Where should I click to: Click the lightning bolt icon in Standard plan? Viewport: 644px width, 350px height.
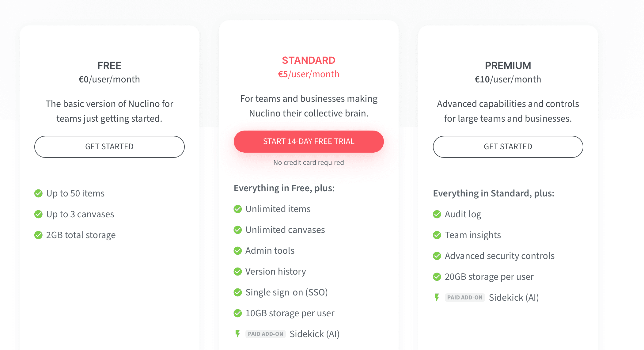click(237, 334)
